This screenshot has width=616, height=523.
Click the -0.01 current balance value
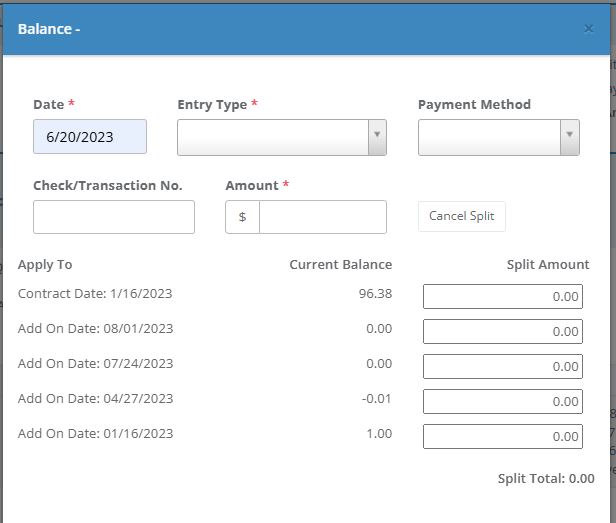click(376, 398)
